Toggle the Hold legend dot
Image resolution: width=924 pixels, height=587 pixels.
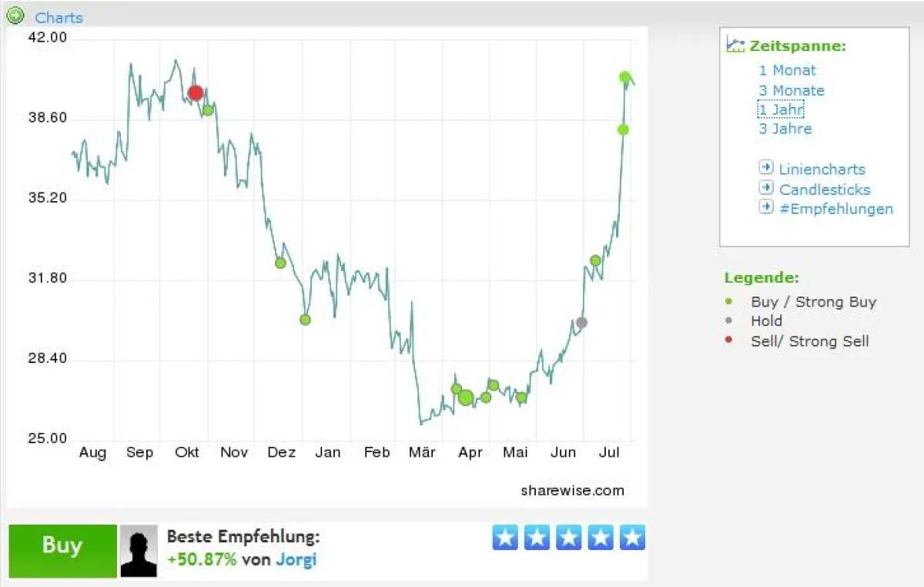coord(730,321)
